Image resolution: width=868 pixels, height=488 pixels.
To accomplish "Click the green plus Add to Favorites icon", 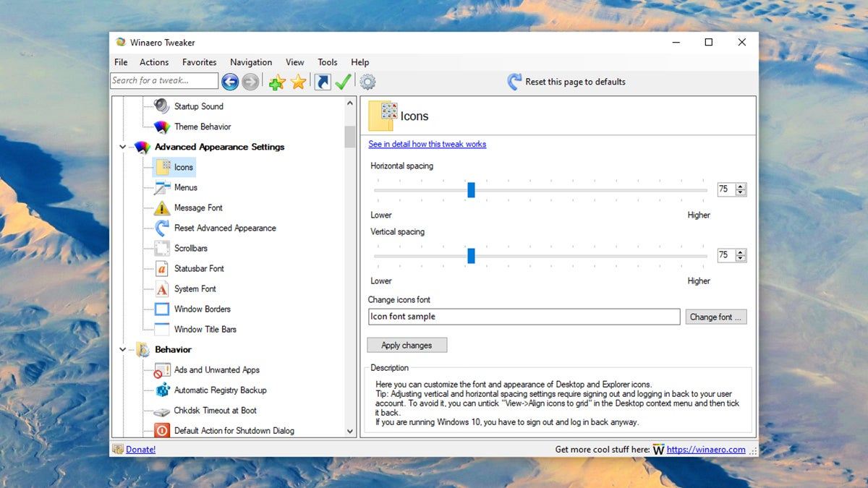I will 277,82.
